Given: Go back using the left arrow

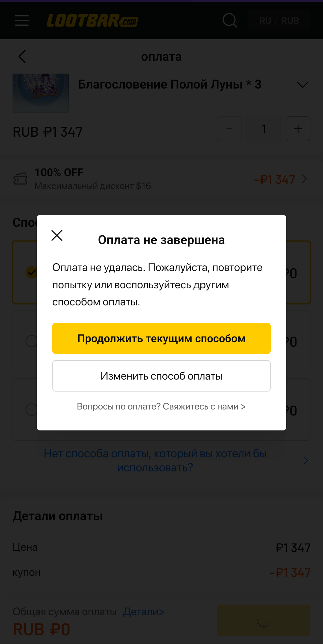Looking at the screenshot, I should pos(22,56).
